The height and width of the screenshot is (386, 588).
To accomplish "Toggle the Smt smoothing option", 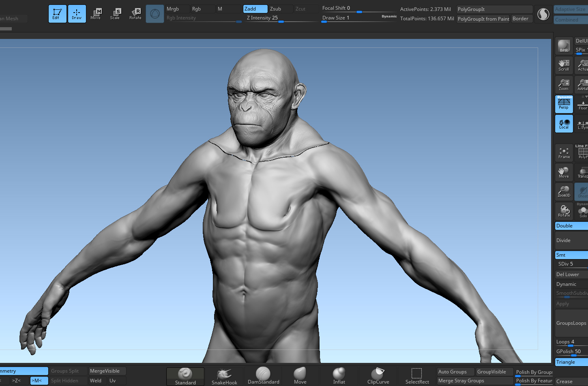I will pos(571,255).
